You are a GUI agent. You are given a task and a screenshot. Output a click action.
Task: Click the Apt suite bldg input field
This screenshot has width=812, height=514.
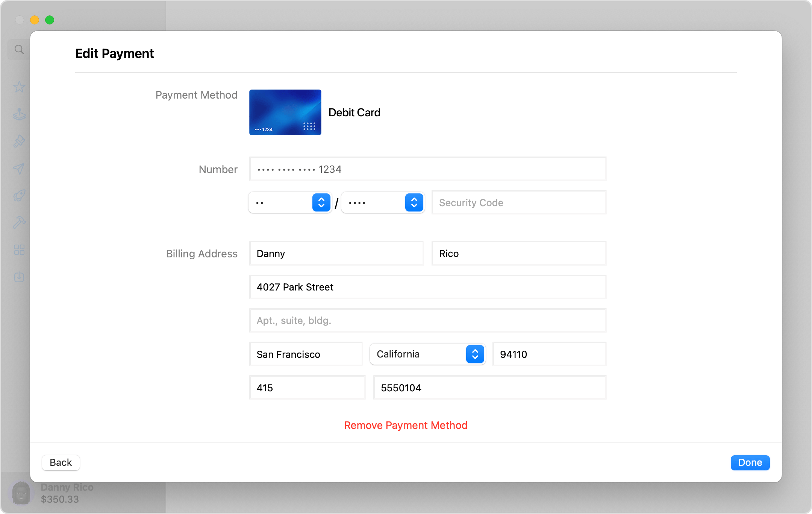pyautogui.click(x=427, y=320)
